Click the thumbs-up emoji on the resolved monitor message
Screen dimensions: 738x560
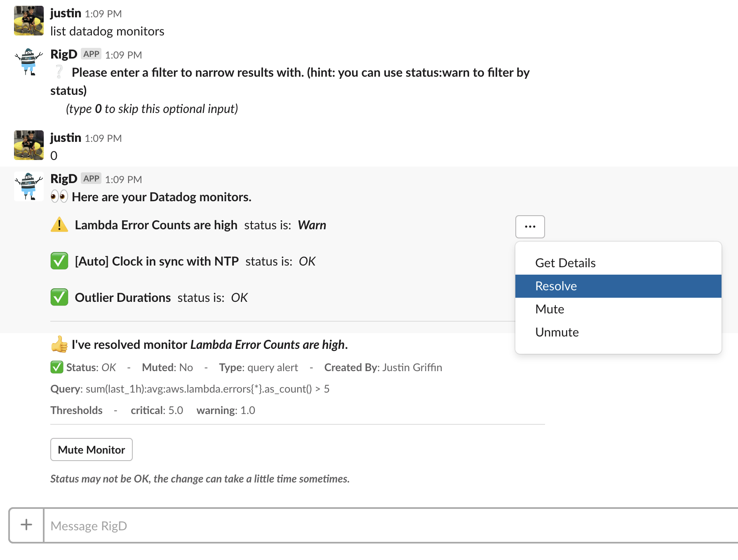pos(59,344)
